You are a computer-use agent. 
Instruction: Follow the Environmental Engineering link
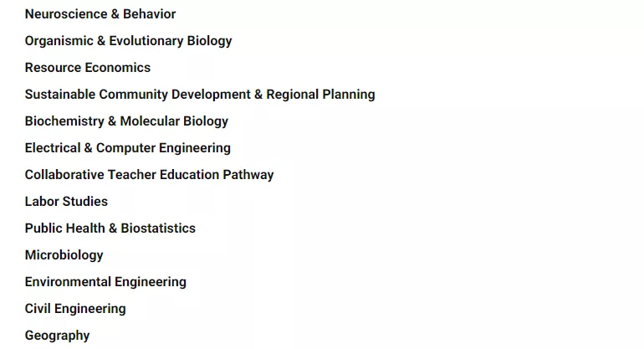coord(105,282)
